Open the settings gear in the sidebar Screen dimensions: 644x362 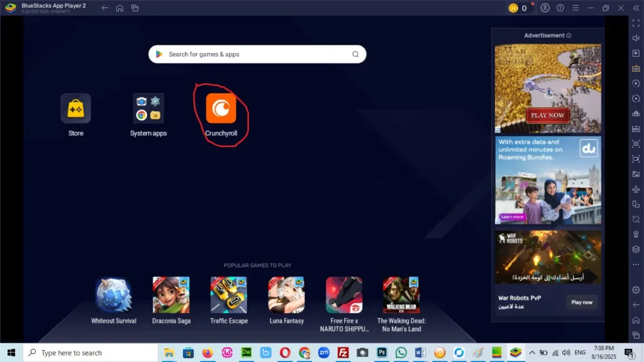(636, 290)
